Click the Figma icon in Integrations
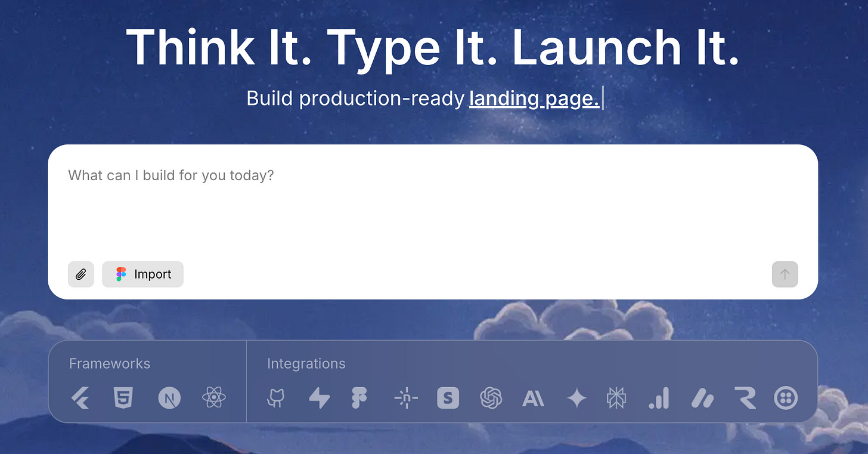Viewport: 868px width, 454px height. click(359, 398)
